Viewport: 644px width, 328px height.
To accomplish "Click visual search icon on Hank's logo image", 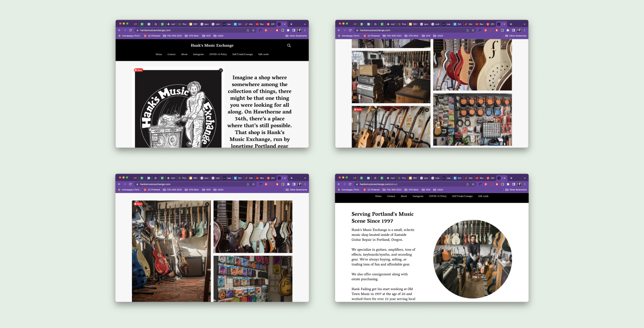I will pyautogui.click(x=221, y=71).
